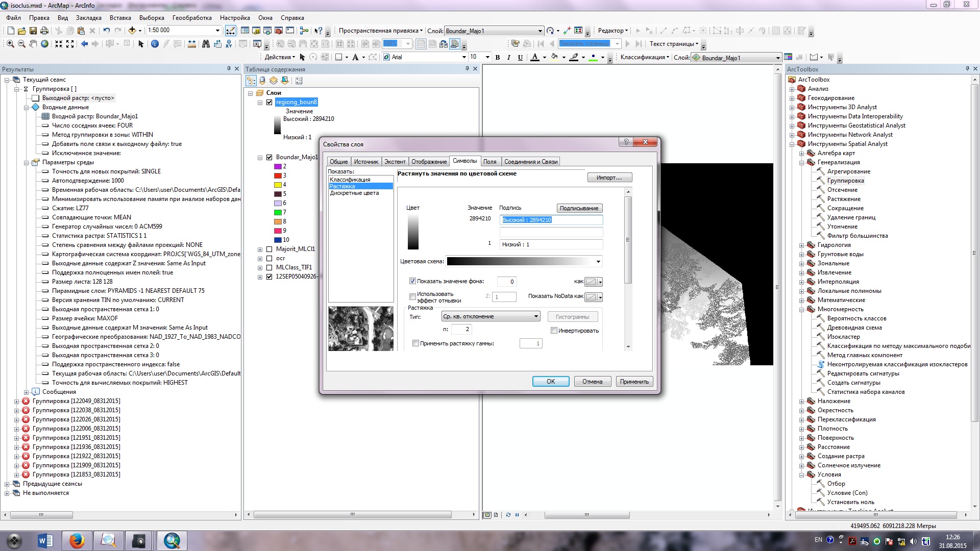Screen dimensions: 980x551
Task: Expand the Гидрология toolset
Action: [801, 245]
